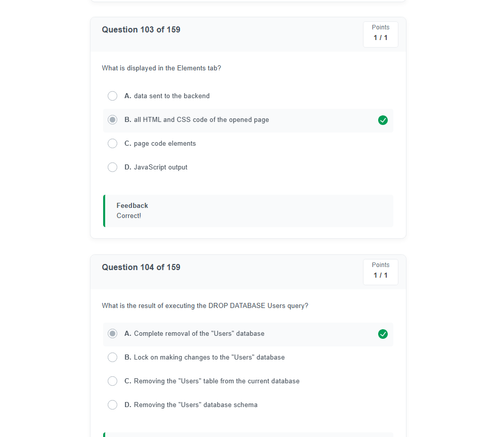Choose radio C Removing the Users table

pos(112,381)
